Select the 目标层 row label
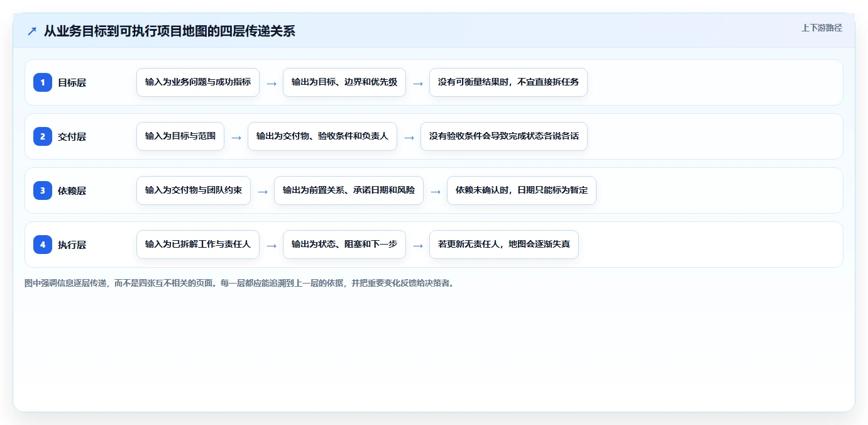Viewport: 868px width, 425px height. pyautogui.click(x=72, y=82)
